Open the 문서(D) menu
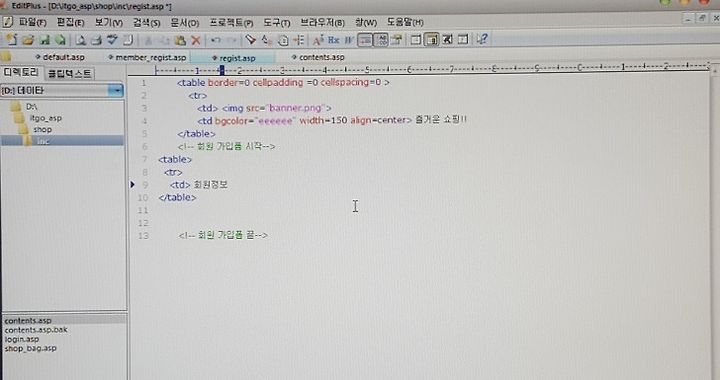This screenshot has height=380, width=720. (x=185, y=22)
